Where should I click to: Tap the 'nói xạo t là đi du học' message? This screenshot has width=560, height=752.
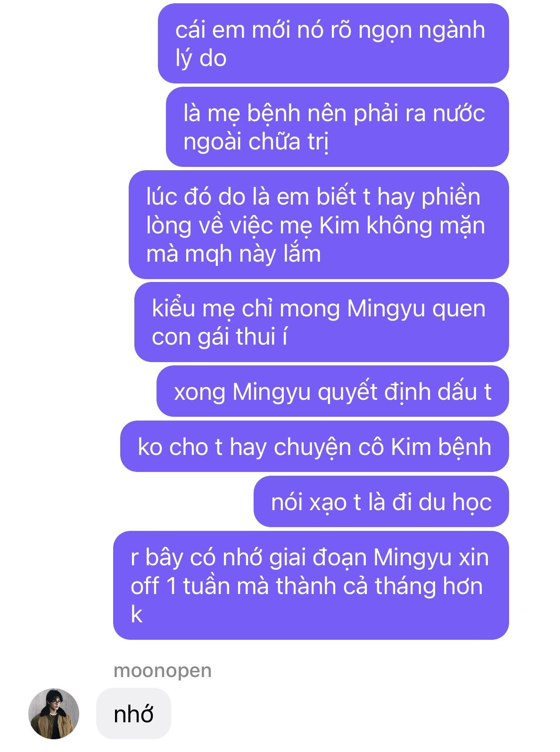(x=381, y=502)
